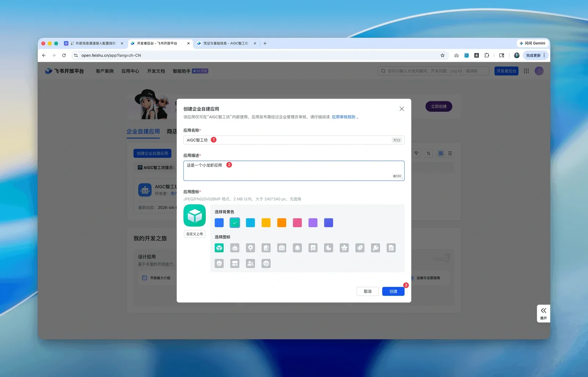Screen dimensions: 588x377
Task: Pick the star app icon
Action: [x=344, y=248]
